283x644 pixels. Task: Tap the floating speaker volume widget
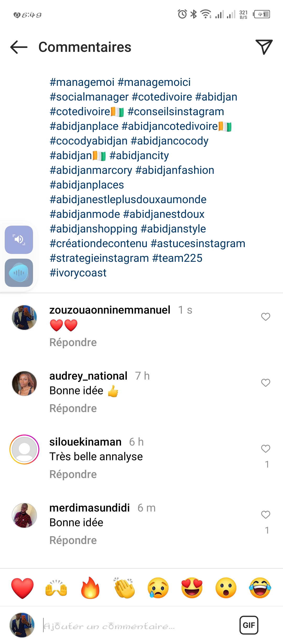click(x=19, y=240)
